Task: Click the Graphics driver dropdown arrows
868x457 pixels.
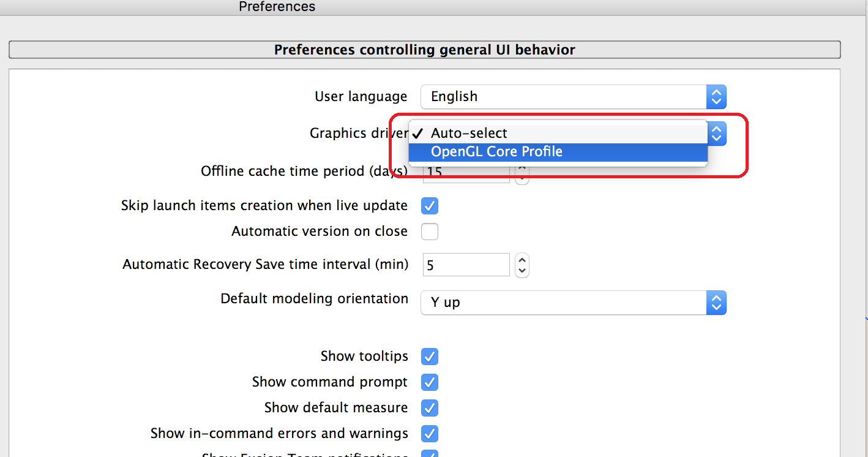Action: pyautogui.click(x=717, y=133)
